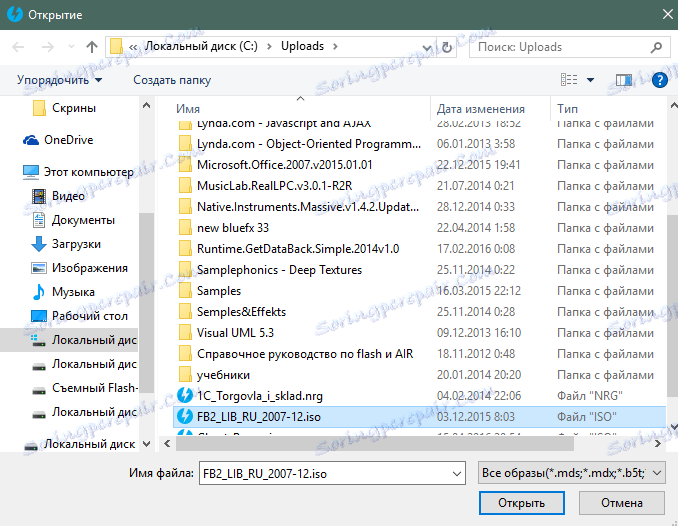The height and width of the screenshot is (526, 678).
Task: Open Изображения pictures icon
Action: tap(39, 268)
